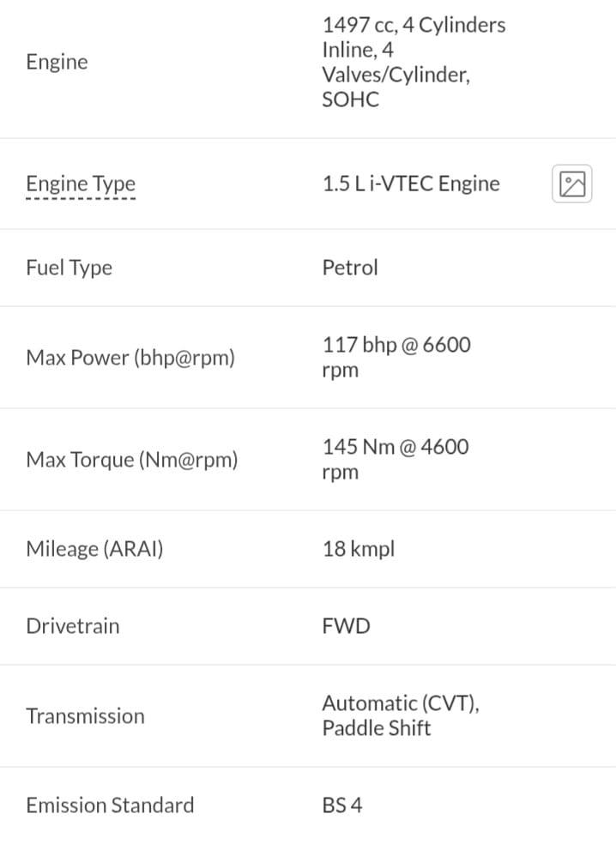Viewport: 616px width, 862px height.
Task: Click the Drivetrain label
Action: [x=73, y=626]
